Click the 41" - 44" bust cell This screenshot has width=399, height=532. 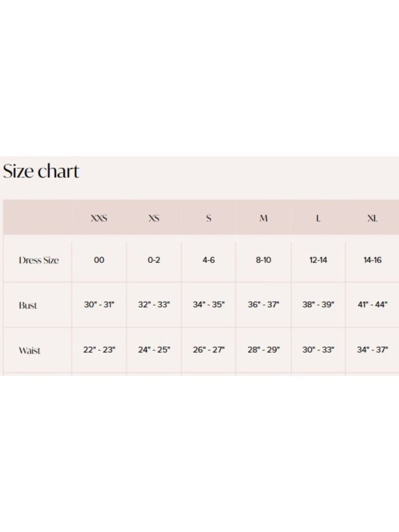coord(372,305)
